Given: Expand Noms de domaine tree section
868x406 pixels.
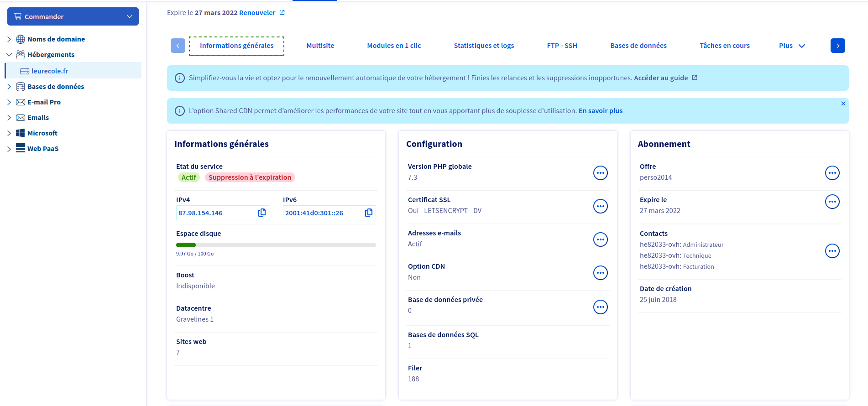Looking at the screenshot, I should click(x=9, y=39).
